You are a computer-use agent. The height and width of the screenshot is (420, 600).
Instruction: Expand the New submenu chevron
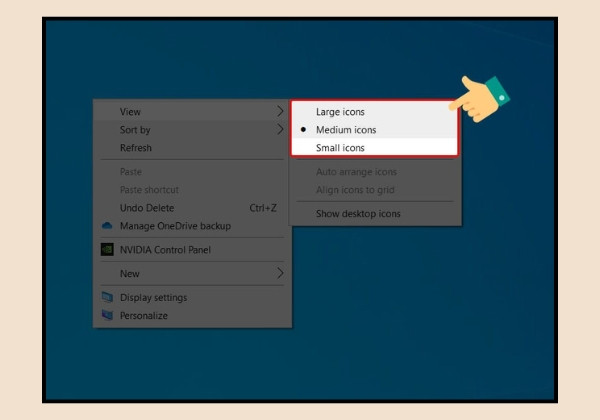pyautogui.click(x=280, y=273)
